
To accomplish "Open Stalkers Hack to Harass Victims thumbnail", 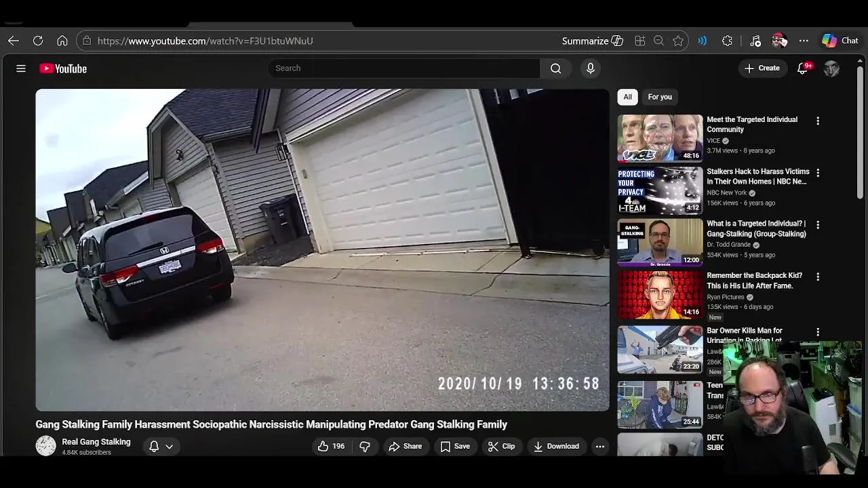I will (660, 190).
